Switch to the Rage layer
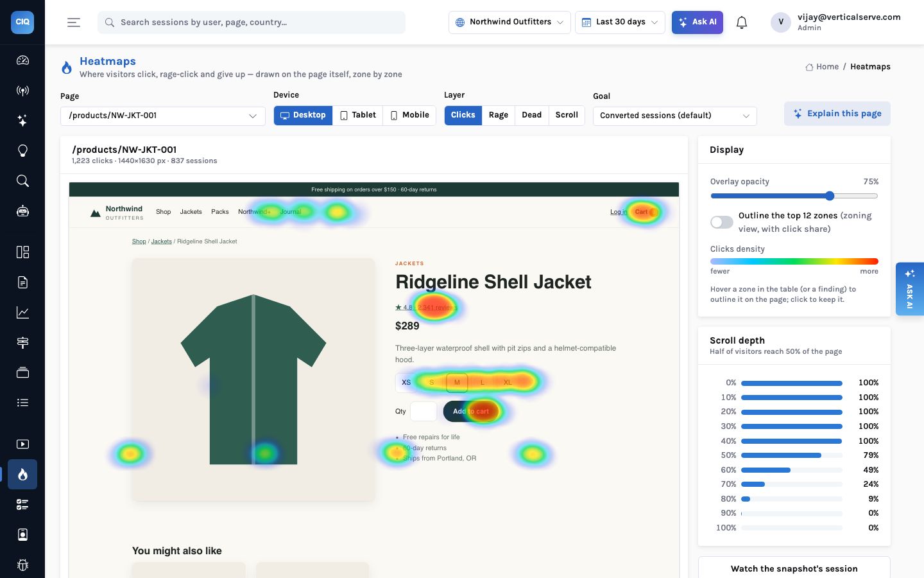The width and height of the screenshot is (924, 578). click(499, 115)
